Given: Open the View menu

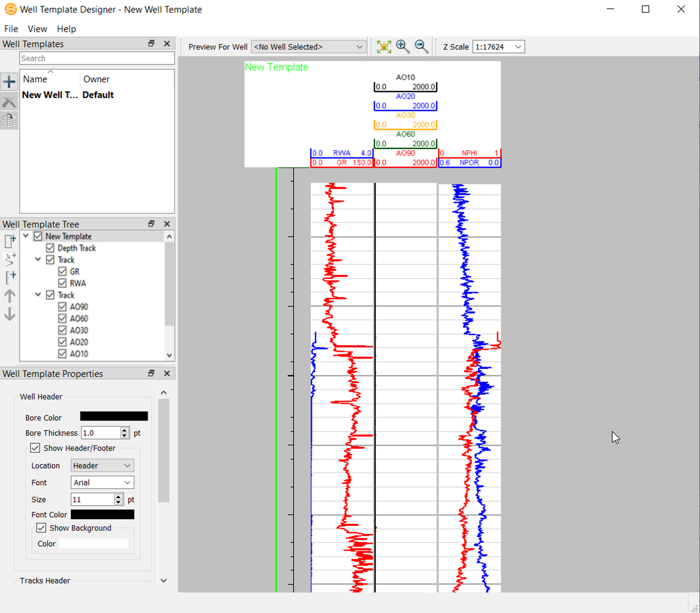Looking at the screenshot, I should [x=37, y=29].
